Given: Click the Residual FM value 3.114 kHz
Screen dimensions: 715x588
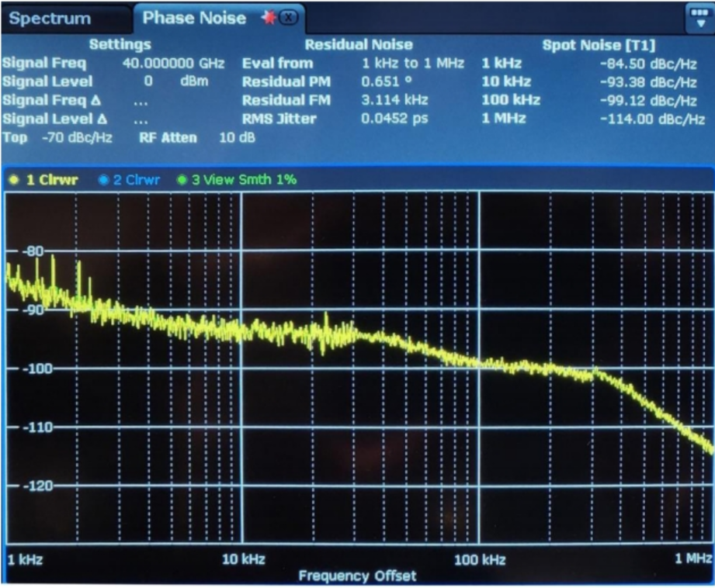Looking at the screenshot, I should [x=394, y=100].
